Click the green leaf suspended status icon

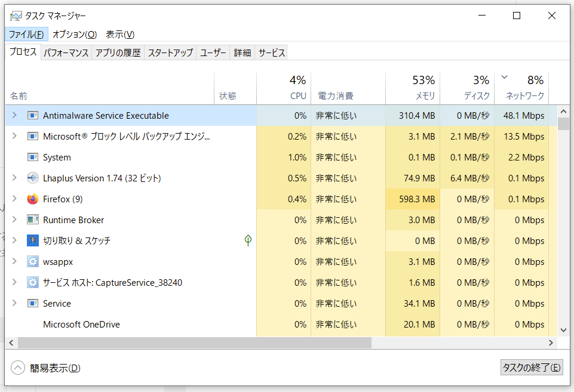pyautogui.click(x=248, y=240)
